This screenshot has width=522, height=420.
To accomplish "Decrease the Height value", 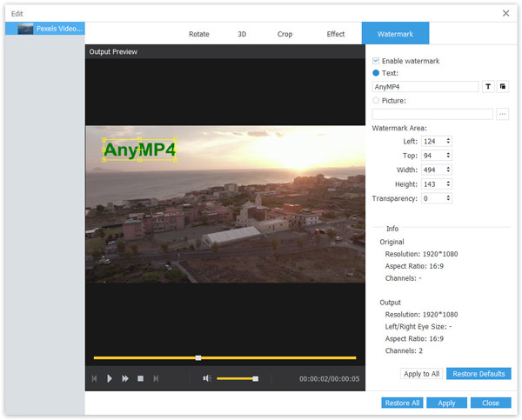I will tap(448, 186).
